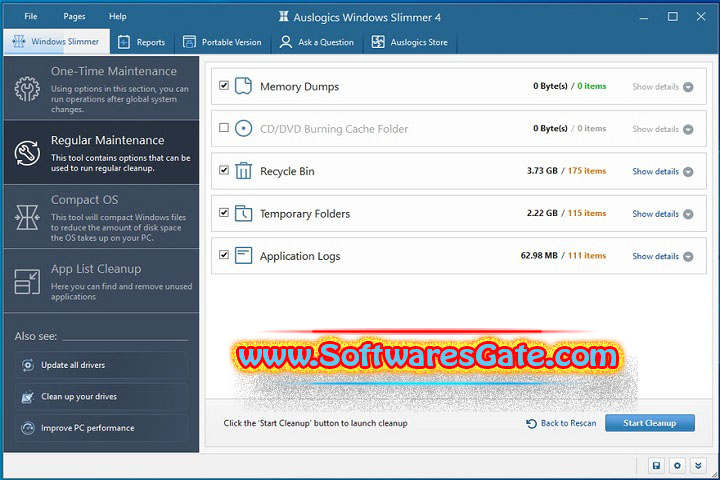Click the Improve PC performance icon

click(28, 428)
